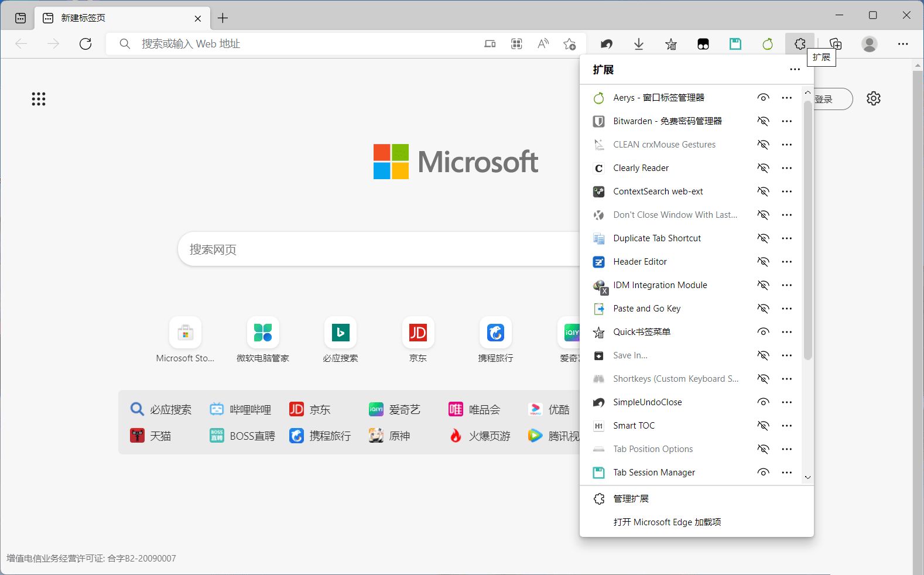The height and width of the screenshot is (575, 924).
Task: Open more actions for IDM Integration Module
Action: tap(787, 285)
